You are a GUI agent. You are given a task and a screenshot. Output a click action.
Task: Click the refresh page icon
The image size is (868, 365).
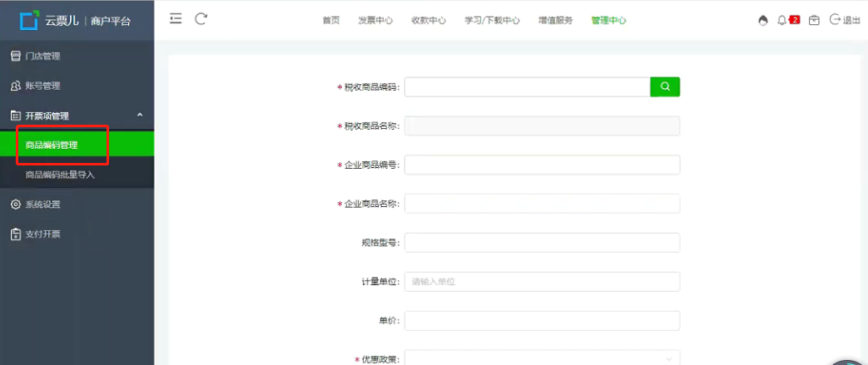201,19
